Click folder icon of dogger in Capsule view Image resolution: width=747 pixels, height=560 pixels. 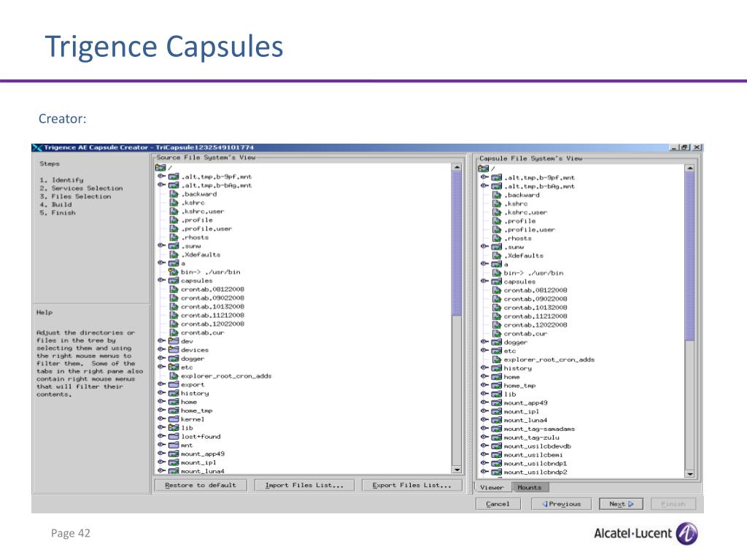click(496, 342)
